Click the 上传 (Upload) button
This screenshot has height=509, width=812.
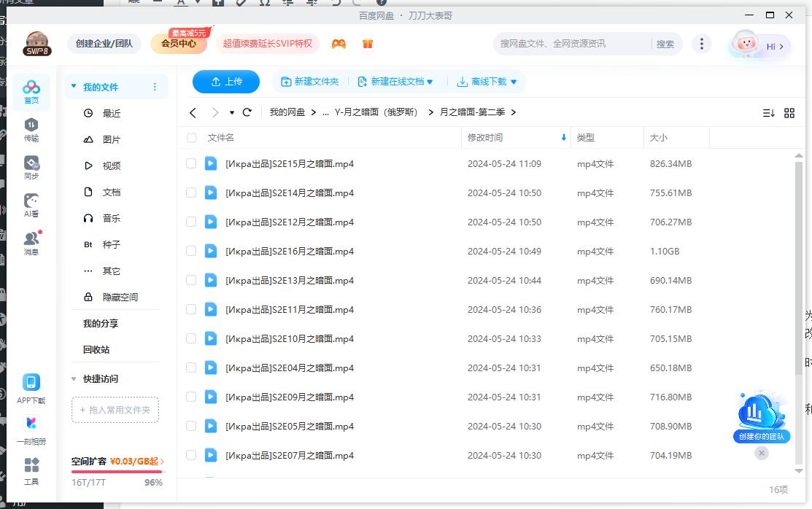coord(225,82)
